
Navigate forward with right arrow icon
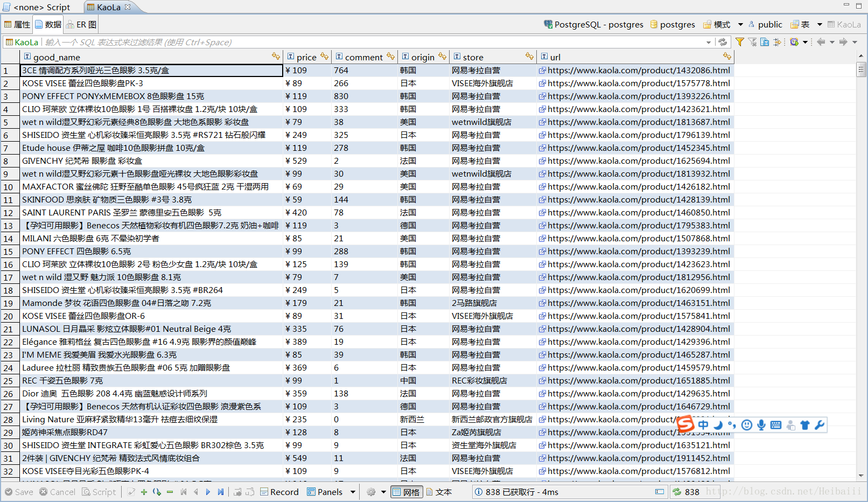(x=843, y=42)
